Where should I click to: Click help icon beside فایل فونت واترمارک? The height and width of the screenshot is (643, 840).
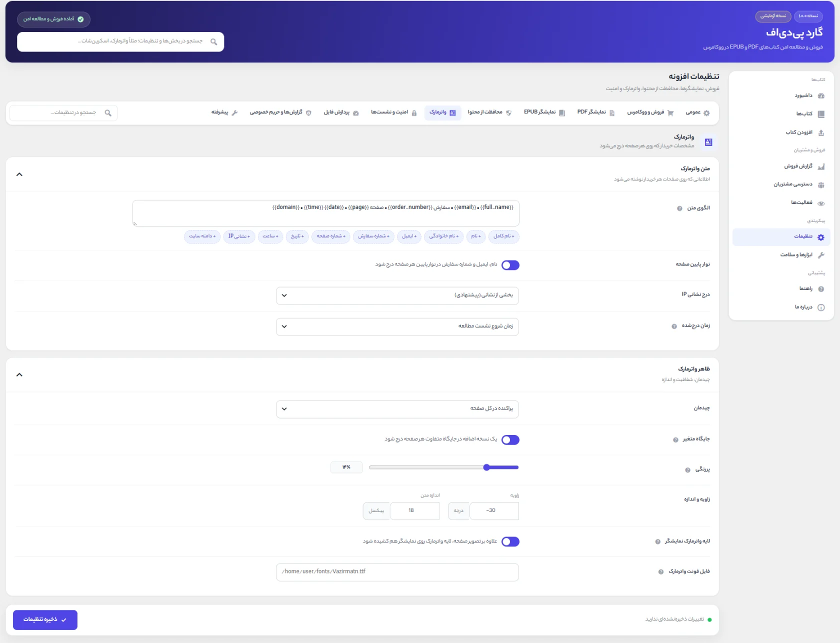(661, 572)
